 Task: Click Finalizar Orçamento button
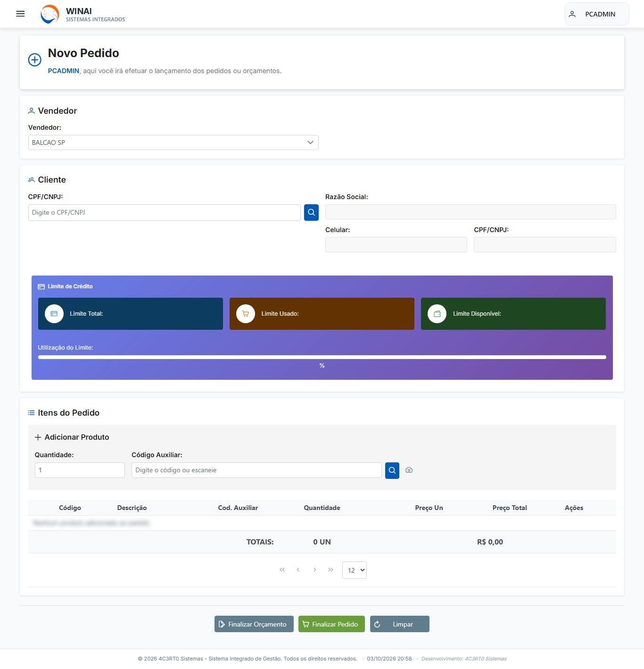click(254, 624)
